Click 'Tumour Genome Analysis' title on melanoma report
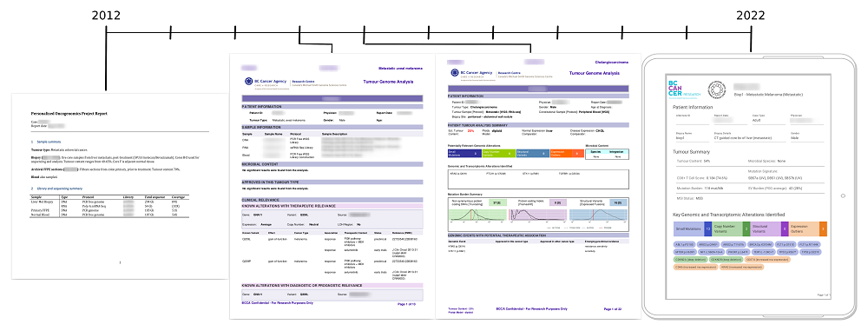This screenshot has height=331, width=868. [388, 82]
